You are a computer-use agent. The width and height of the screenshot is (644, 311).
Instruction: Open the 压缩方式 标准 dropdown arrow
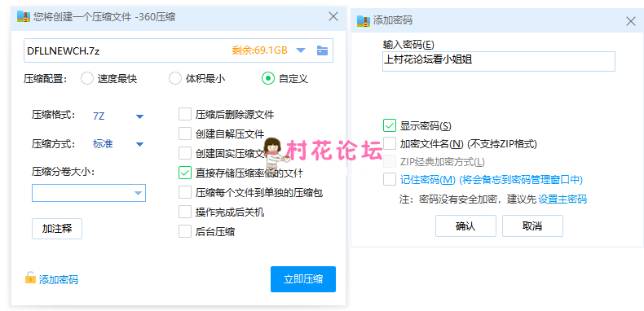139,144
